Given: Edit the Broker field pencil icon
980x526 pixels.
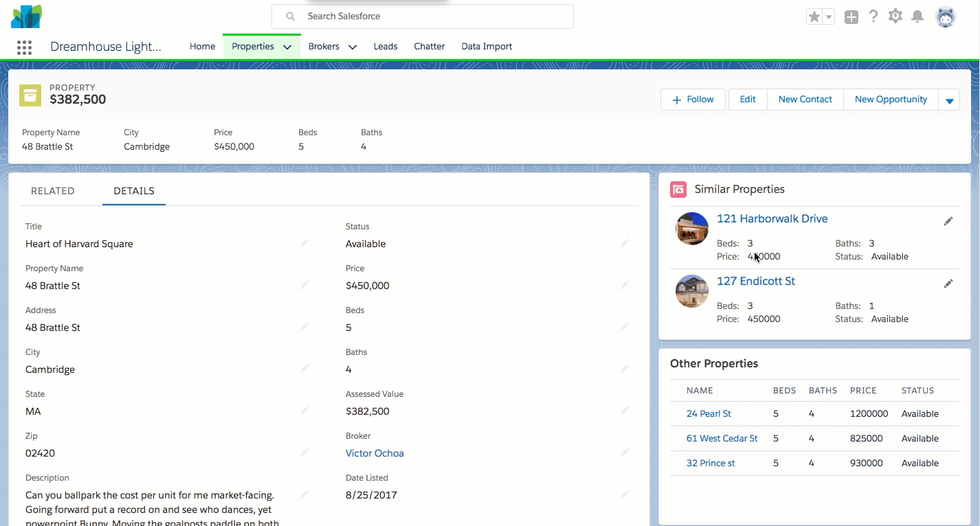Looking at the screenshot, I should pyautogui.click(x=625, y=453).
